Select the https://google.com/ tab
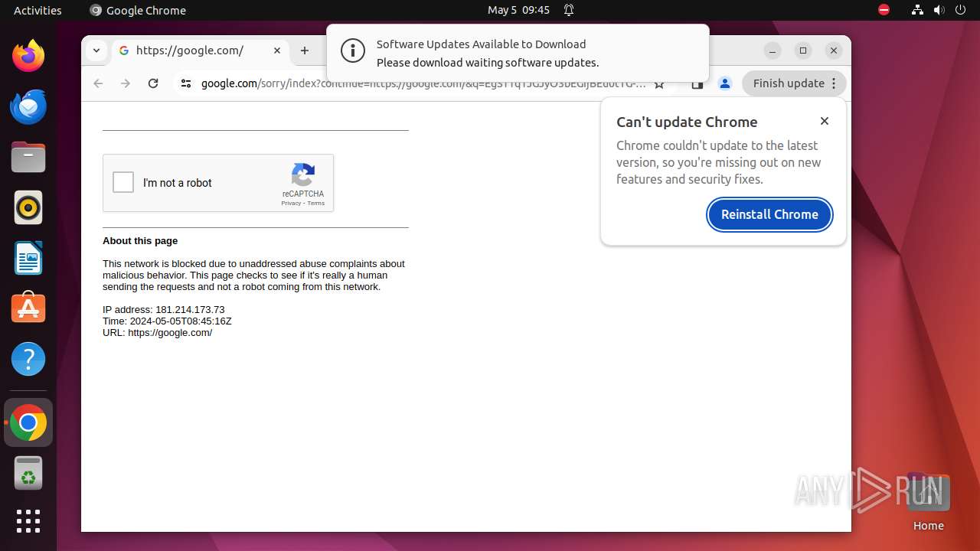This screenshot has height=551, width=980. 201,51
